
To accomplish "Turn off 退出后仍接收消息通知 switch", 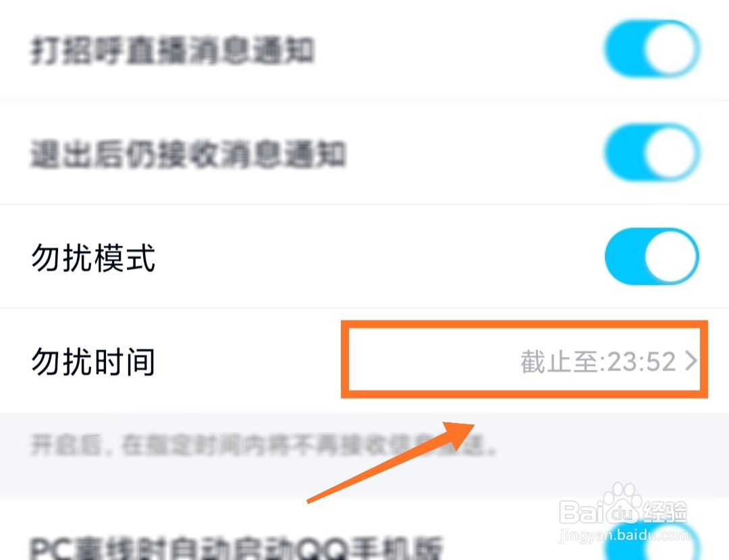I will 652,152.
